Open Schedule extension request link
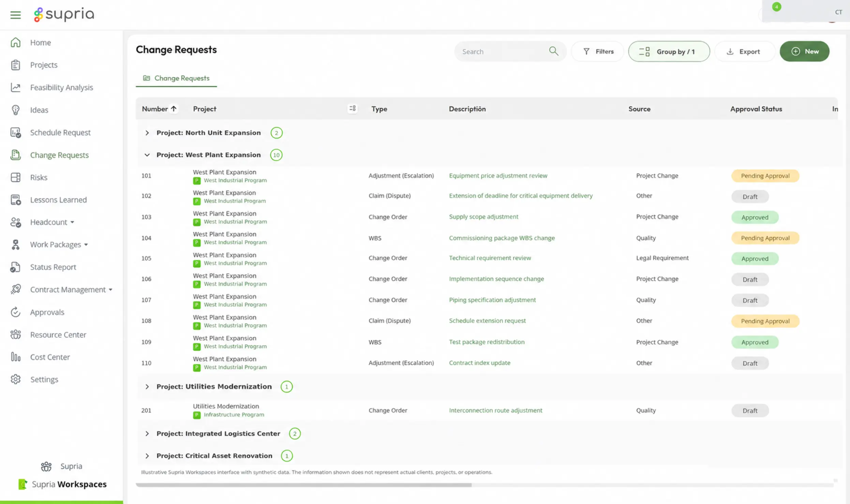 click(x=487, y=321)
